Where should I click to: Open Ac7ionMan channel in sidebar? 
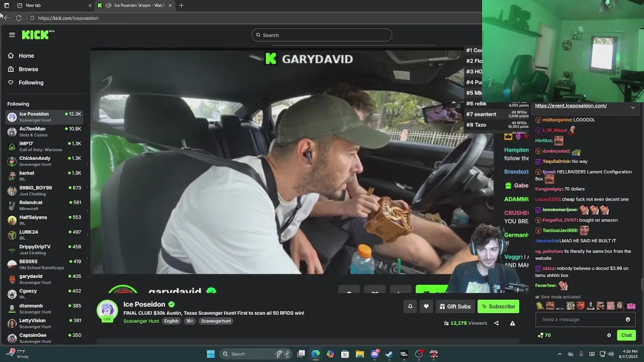44,132
